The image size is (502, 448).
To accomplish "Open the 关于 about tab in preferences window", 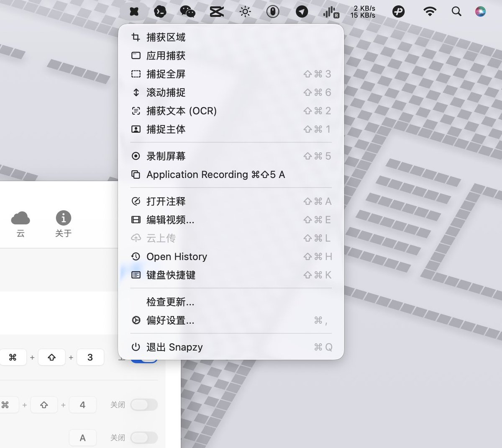I will point(64,224).
